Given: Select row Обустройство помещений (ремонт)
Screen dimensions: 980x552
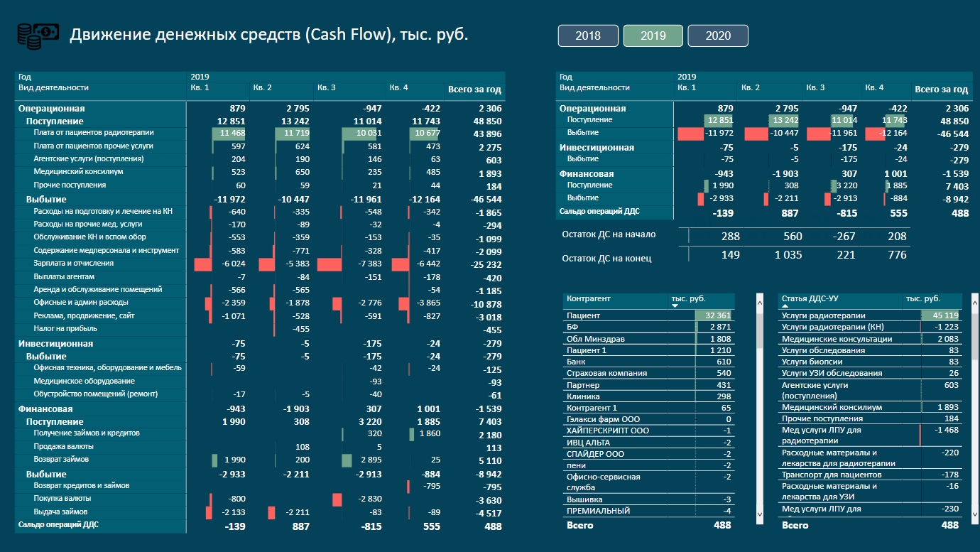Looking at the screenshot, I should (x=259, y=394).
